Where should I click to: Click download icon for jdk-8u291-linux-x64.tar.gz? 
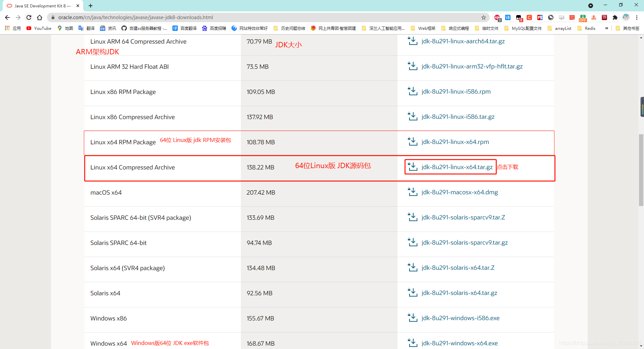pos(412,167)
